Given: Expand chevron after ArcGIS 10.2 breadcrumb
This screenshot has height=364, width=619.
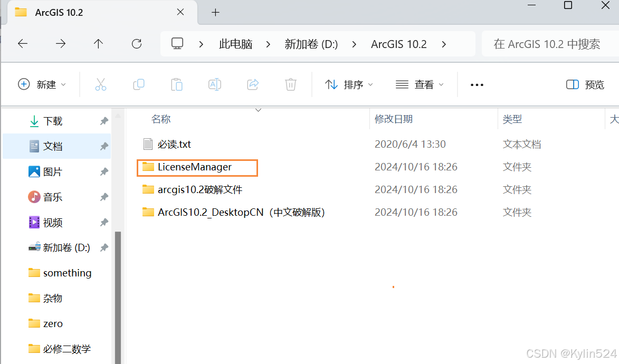Looking at the screenshot, I should click(x=444, y=44).
